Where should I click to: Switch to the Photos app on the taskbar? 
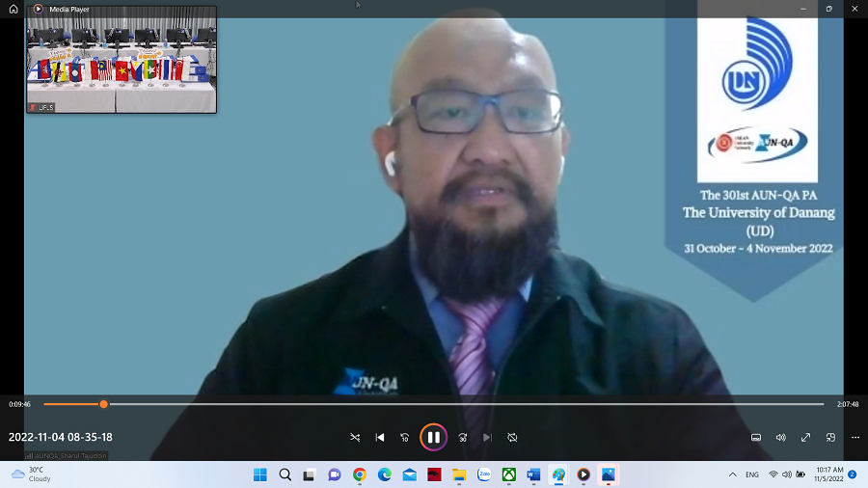(609, 474)
